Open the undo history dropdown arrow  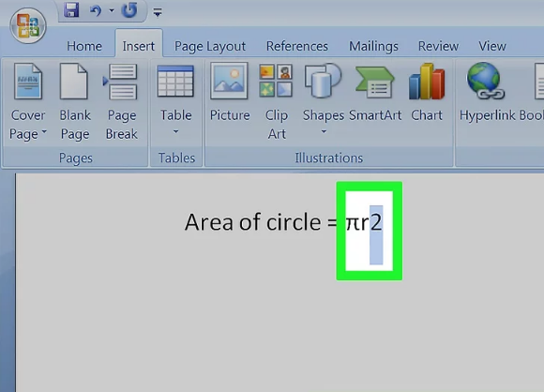[x=112, y=10]
